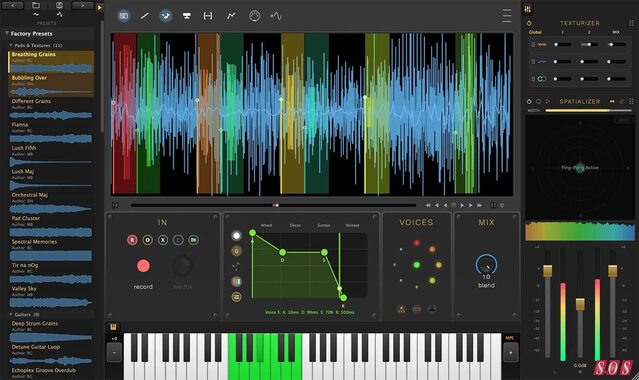Click the envelope Decay node D
This screenshot has width=639, height=380.
point(282,252)
